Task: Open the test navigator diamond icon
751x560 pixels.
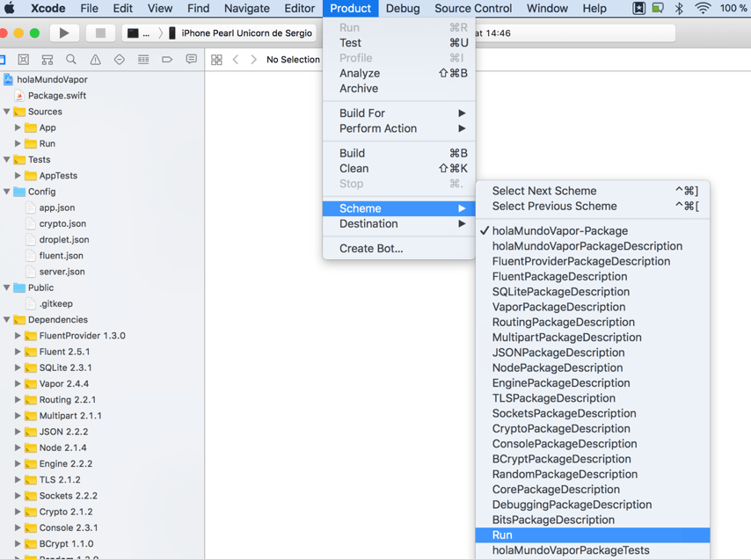Action: (x=120, y=60)
